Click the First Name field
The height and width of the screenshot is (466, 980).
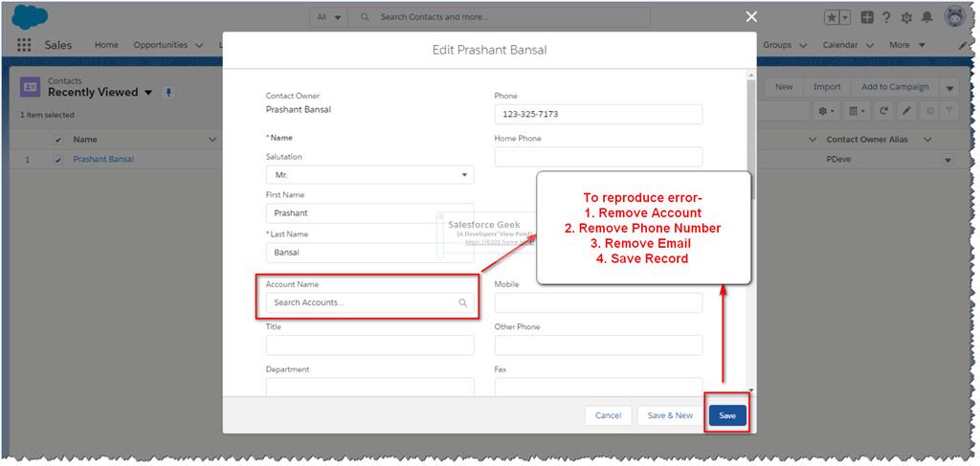click(370, 213)
